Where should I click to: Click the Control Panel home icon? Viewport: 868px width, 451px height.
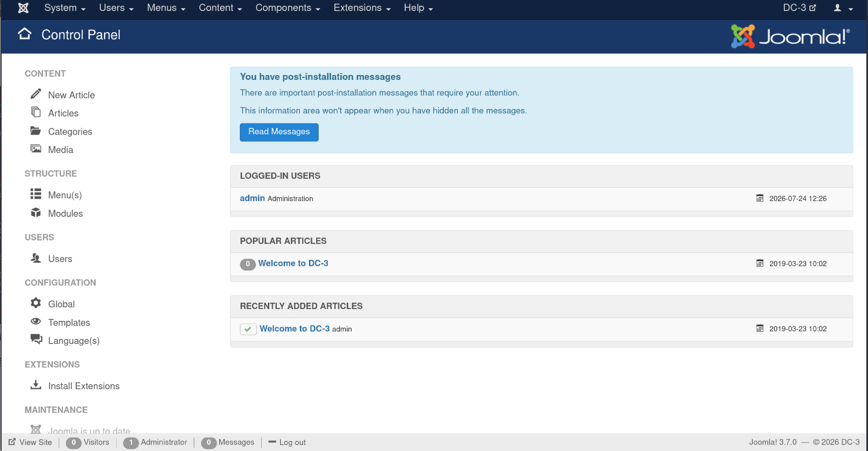click(25, 34)
